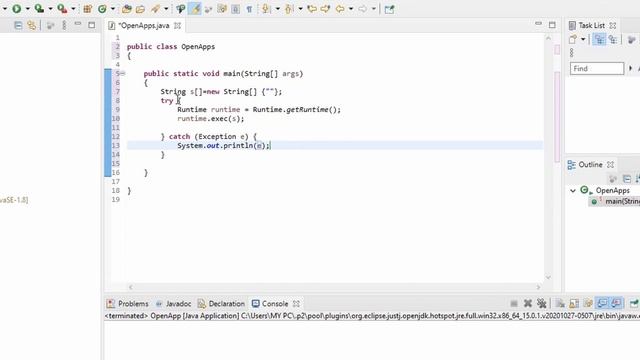Toggle Categorized task view icon
Viewport: 640px width, 360px height.
tap(599, 39)
